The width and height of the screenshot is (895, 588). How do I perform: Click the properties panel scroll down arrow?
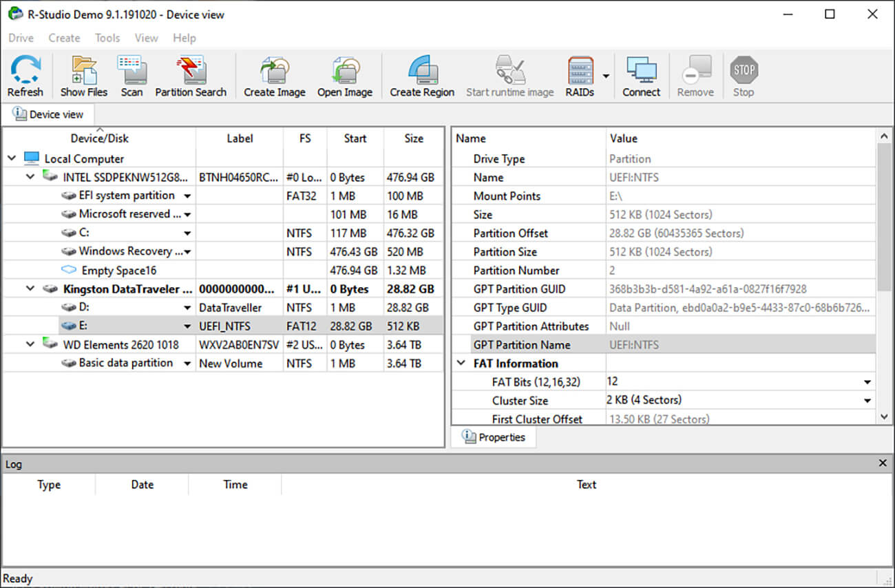[885, 417]
